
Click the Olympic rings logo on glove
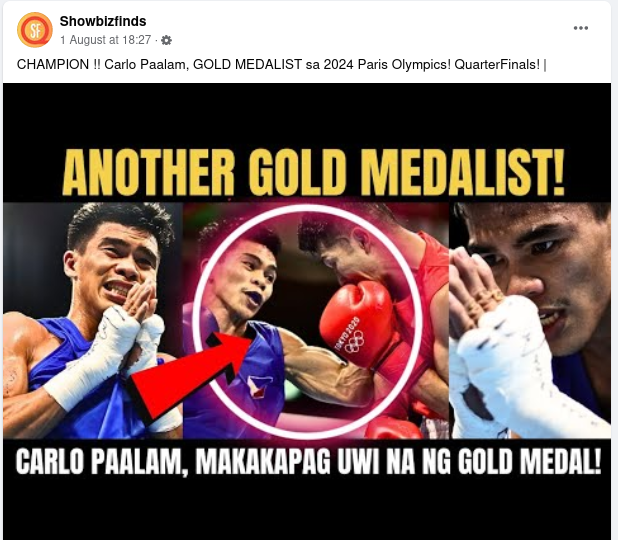click(x=354, y=341)
